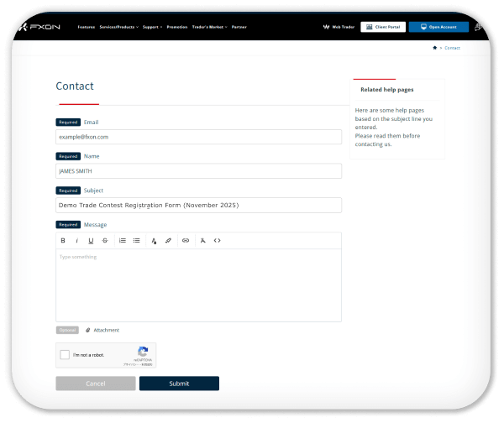The height and width of the screenshot is (423, 504).
Task: Open the Trader's Market dropdown menu
Action: coord(209,27)
